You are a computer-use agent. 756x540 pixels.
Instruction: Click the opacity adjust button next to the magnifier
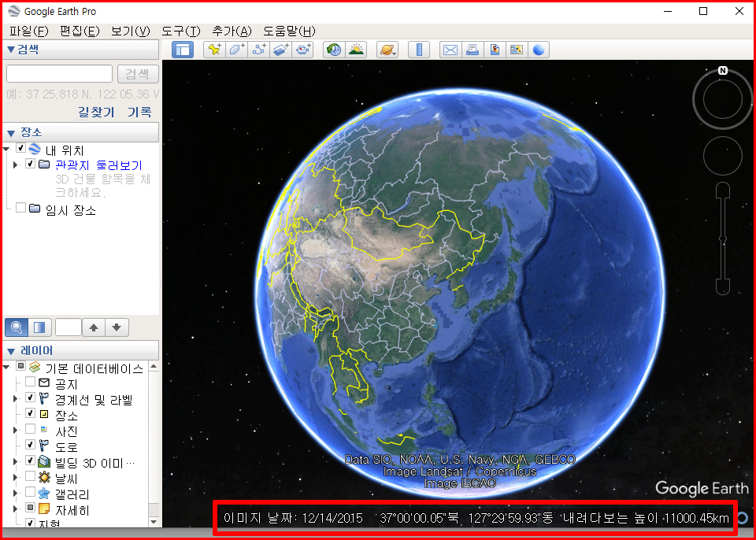(39, 327)
